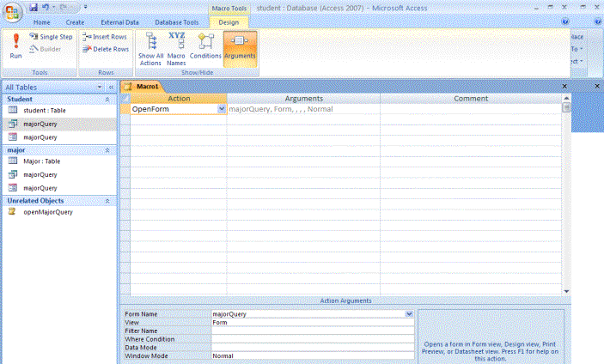
Task: Select majorQuery form under major group
Action: pos(59,188)
